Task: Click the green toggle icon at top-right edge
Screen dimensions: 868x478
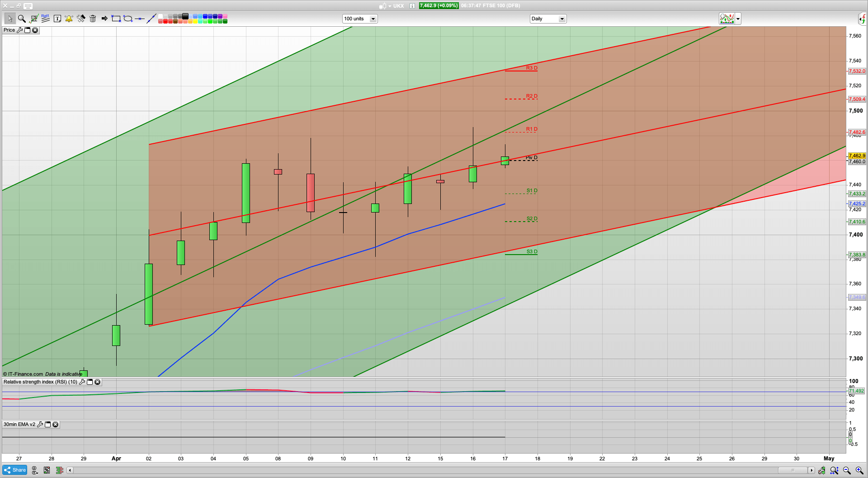Action: coord(863,19)
